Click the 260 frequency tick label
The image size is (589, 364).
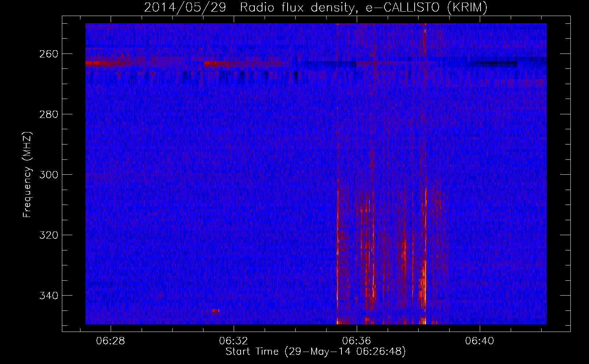48,54
